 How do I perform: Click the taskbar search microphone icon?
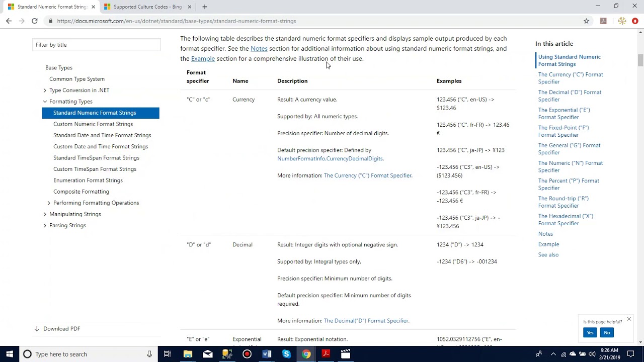[x=149, y=354]
